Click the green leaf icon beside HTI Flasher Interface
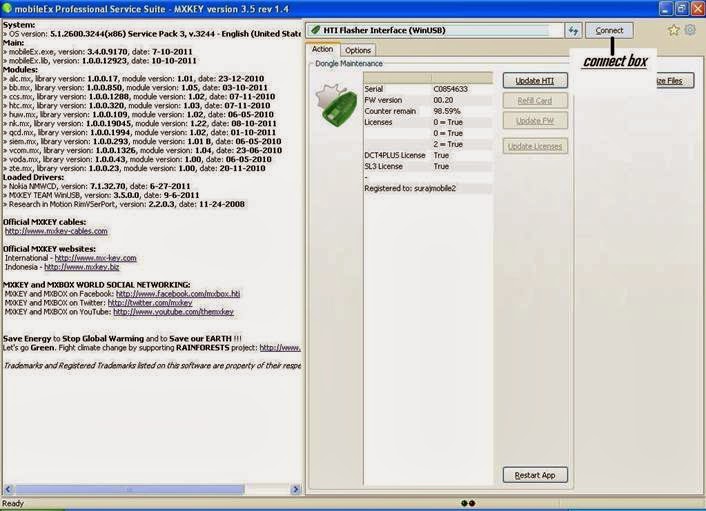 (315, 30)
